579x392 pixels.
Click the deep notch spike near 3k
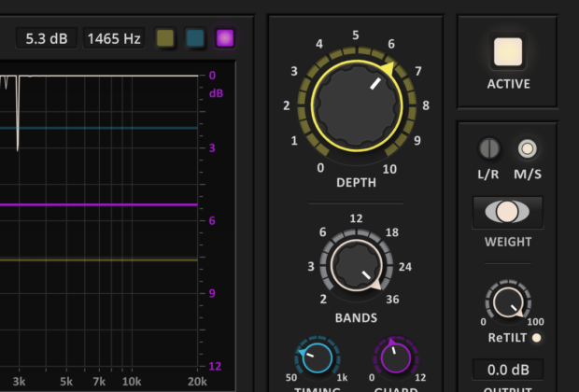pos(18,115)
